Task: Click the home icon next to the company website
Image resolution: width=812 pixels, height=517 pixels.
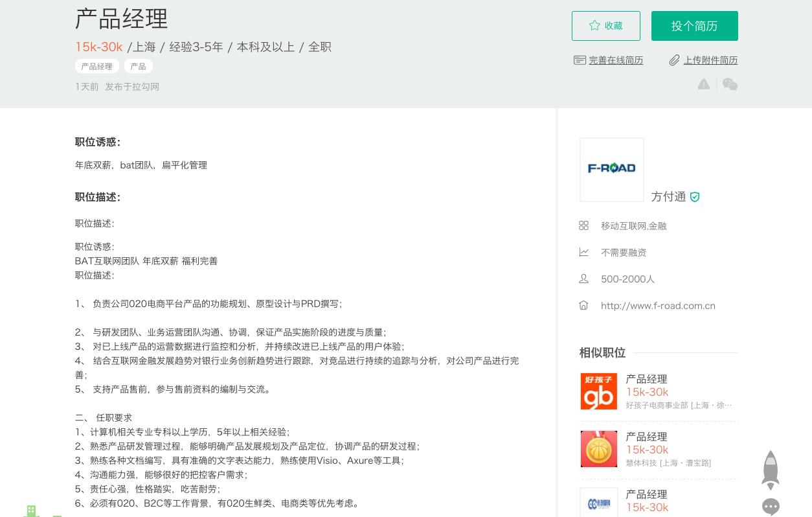Action: pyautogui.click(x=583, y=305)
